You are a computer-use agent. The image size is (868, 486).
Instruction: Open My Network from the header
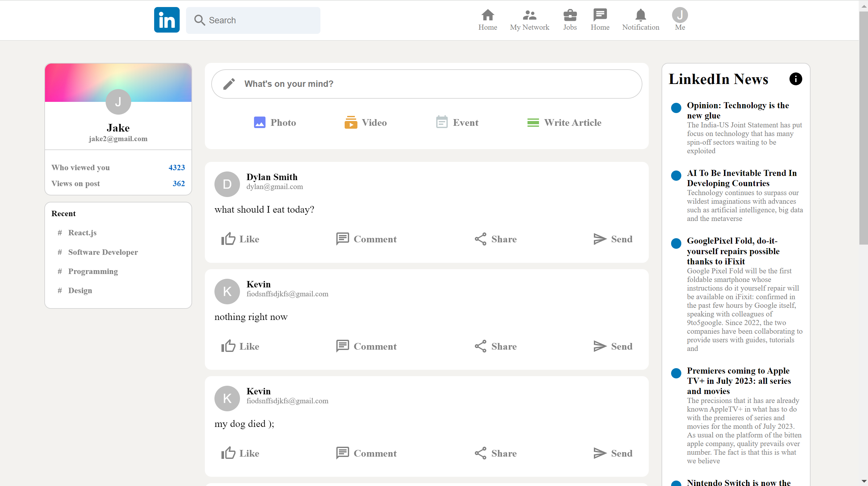529,20
